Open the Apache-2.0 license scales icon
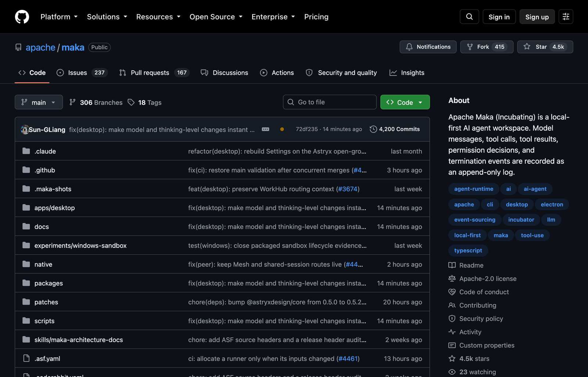The width and height of the screenshot is (588, 377). point(452,278)
